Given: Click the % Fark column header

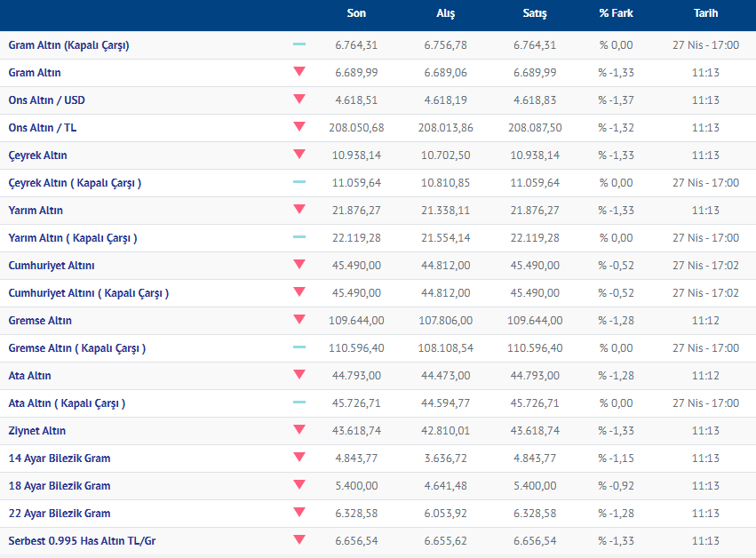Looking at the screenshot, I should [615, 14].
